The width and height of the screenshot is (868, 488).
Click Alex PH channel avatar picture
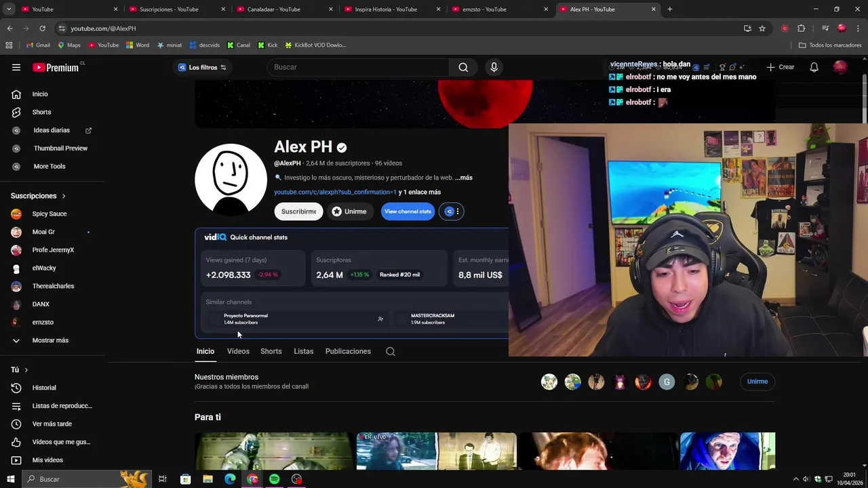(x=231, y=179)
